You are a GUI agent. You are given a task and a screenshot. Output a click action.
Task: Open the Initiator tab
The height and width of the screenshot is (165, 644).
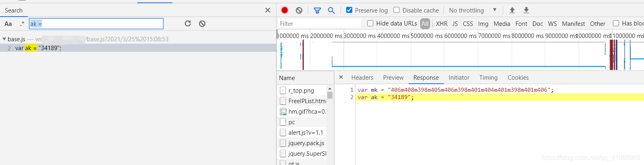pyautogui.click(x=459, y=78)
